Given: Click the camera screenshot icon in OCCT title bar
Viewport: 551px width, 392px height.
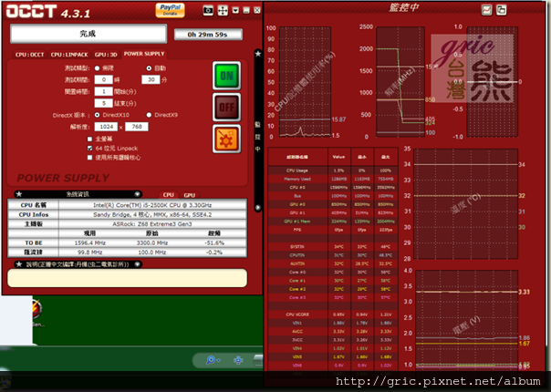Looking at the screenshot, I should (x=208, y=11).
